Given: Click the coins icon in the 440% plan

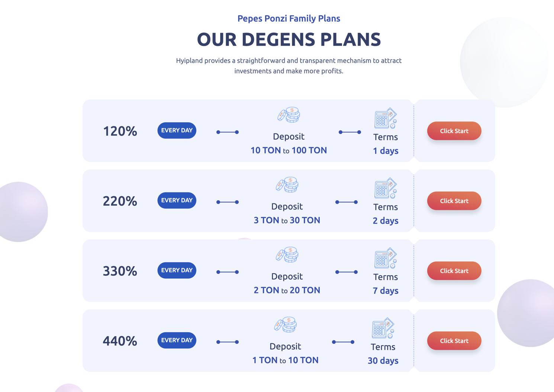Looking at the screenshot, I should 286,324.
